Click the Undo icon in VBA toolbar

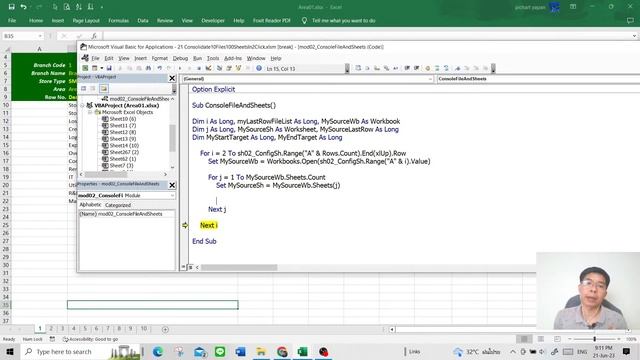point(160,68)
